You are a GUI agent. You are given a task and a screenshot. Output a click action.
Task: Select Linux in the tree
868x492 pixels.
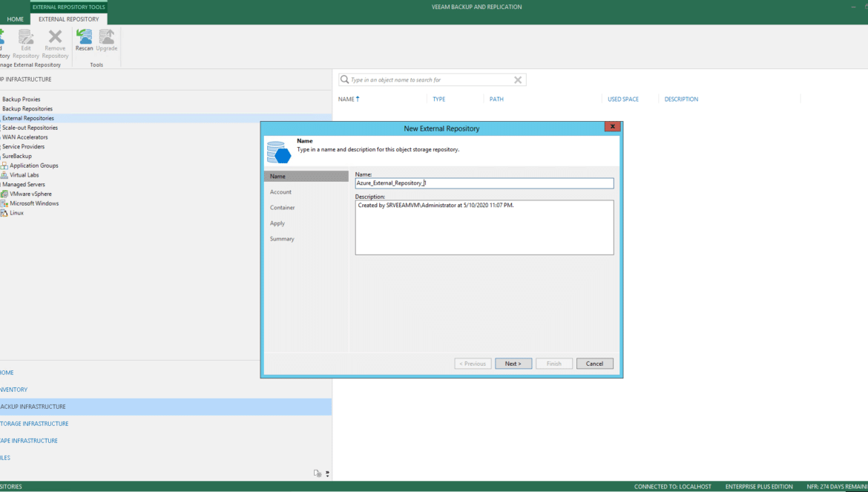(16, 212)
